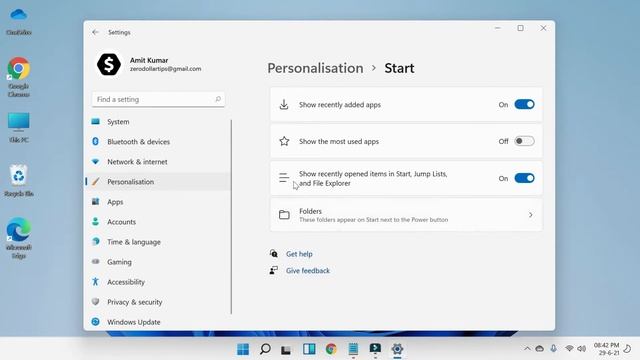
Task: Click the Find a setting search box
Action: point(158,99)
